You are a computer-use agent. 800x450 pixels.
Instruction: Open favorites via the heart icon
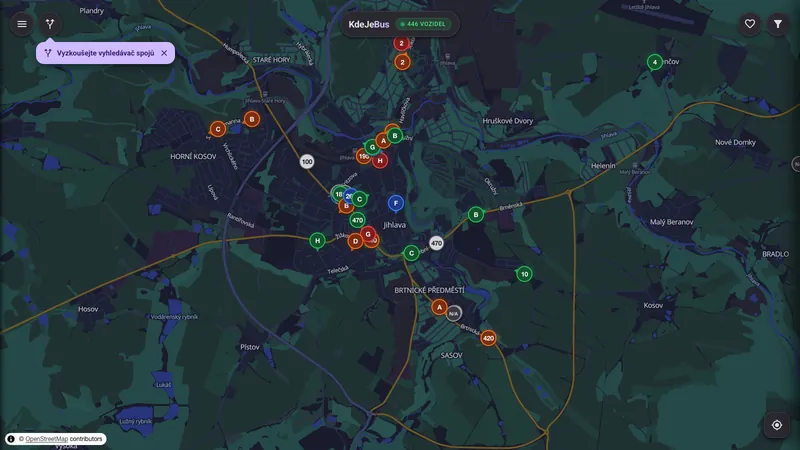click(749, 24)
